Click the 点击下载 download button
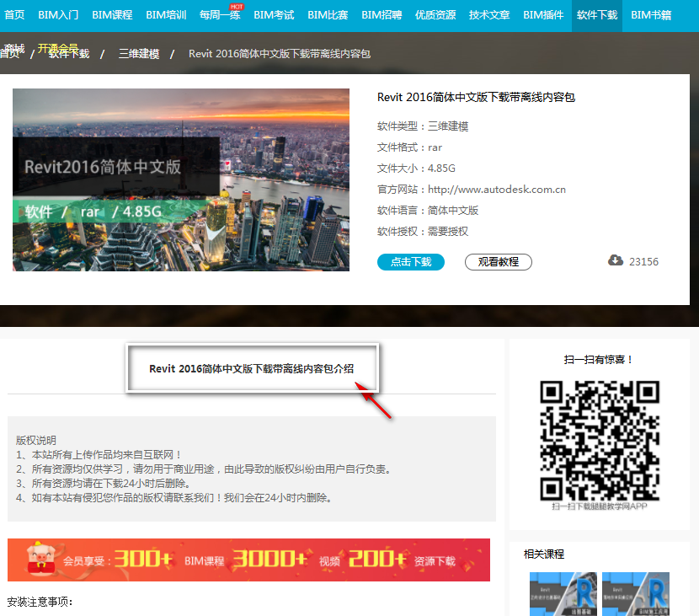The image size is (699, 616). pos(411,262)
